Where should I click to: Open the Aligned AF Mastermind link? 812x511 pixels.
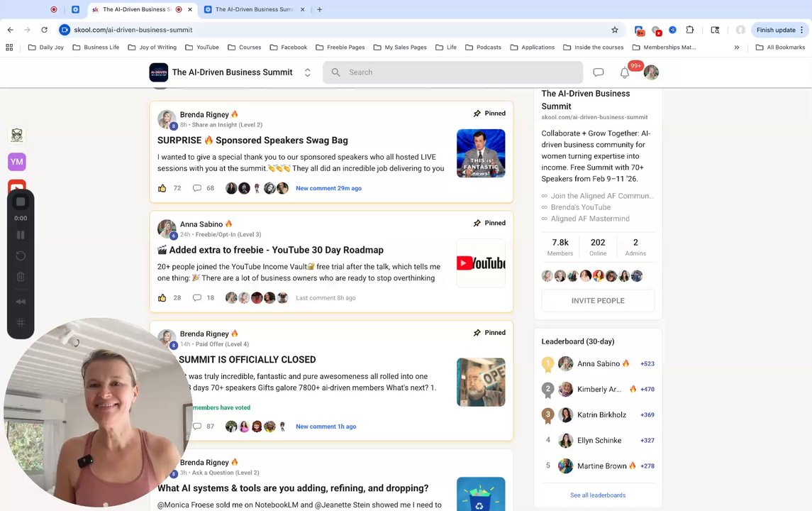[x=590, y=219]
